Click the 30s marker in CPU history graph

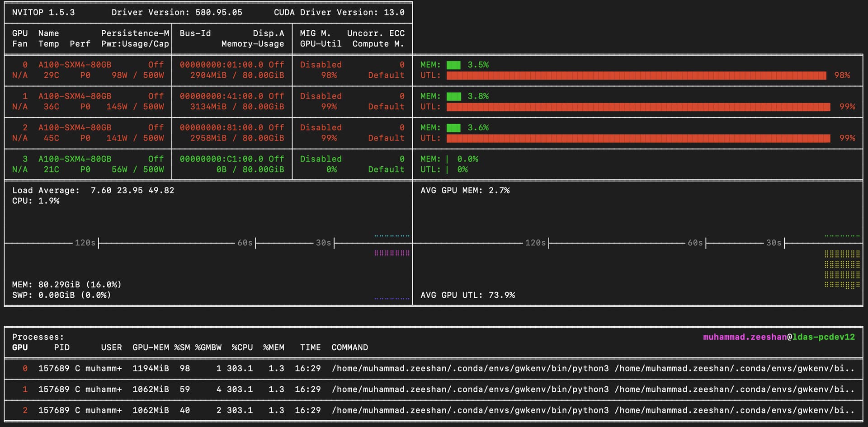point(323,243)
